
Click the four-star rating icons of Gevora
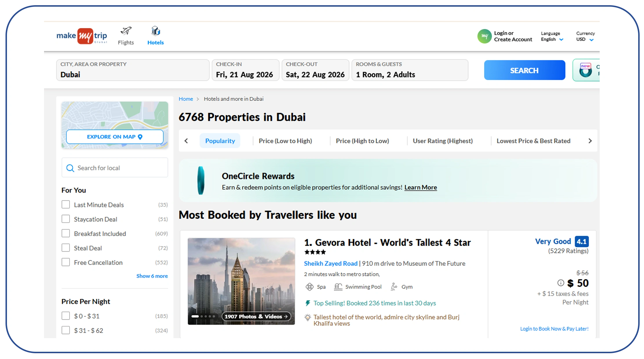(315, 252)
